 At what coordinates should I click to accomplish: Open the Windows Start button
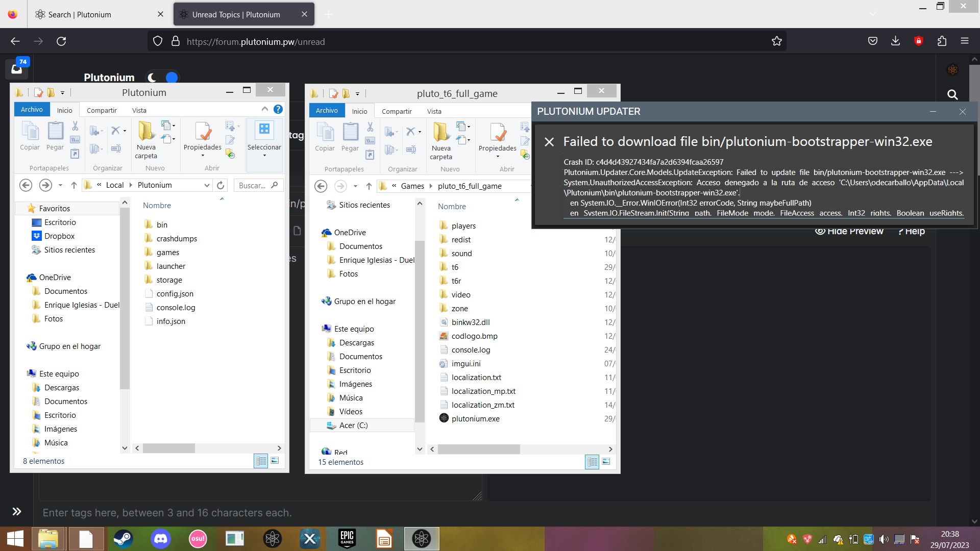coord(15,539)
